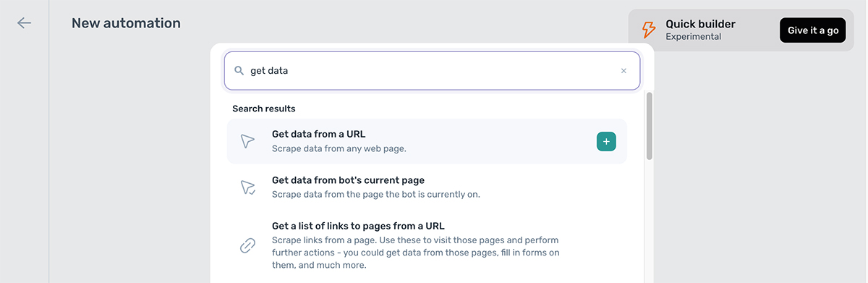Image resolution: width=868 pixels, height=283 pixels.
Task: Add 'Get data from a URL' with the plus button
Action: tap(606, 141)
